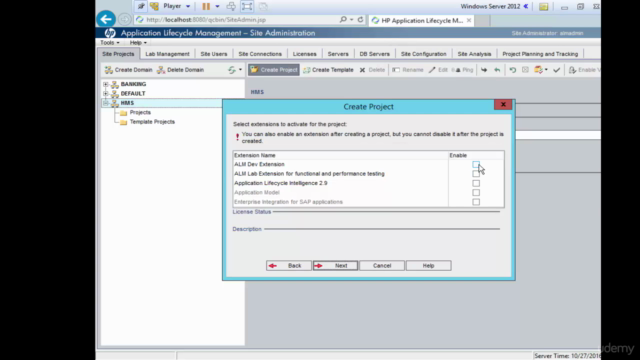The width and height of the screenshot is (640, 360).
Task: Switch to Site Users tab
Action: click(x=214, y=54)
